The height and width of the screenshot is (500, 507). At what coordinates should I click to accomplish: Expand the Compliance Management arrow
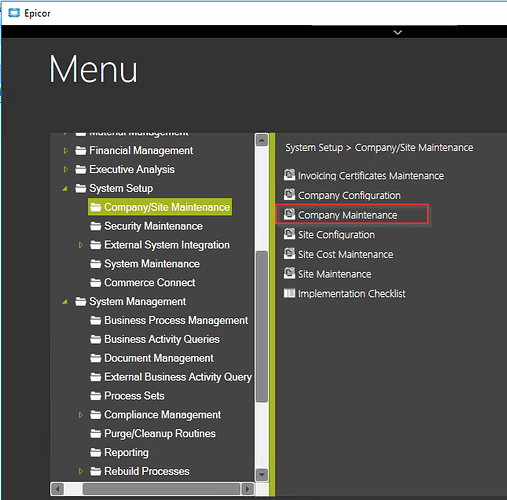pos(81,415)
